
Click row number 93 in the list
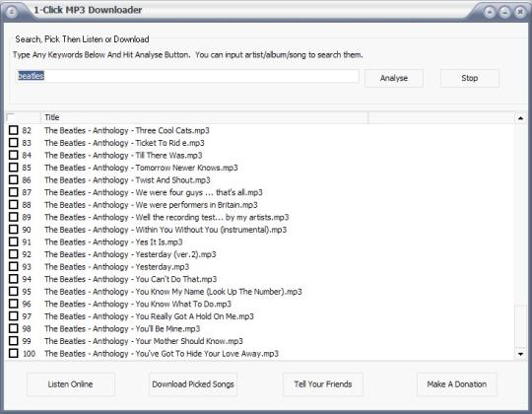tap(27, 267)
